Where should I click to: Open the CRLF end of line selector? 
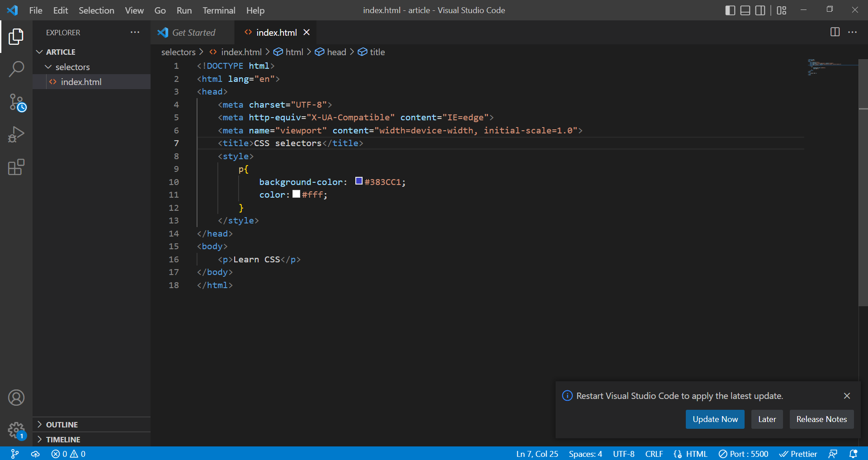click(x=654, y=454)
